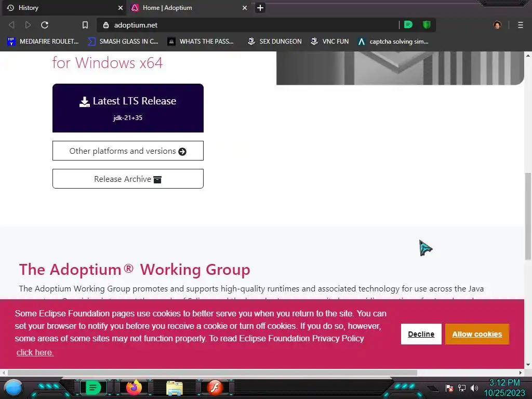
Task: Click the scroll down arrow of vertical scrollbar
Action: [528, 365]
